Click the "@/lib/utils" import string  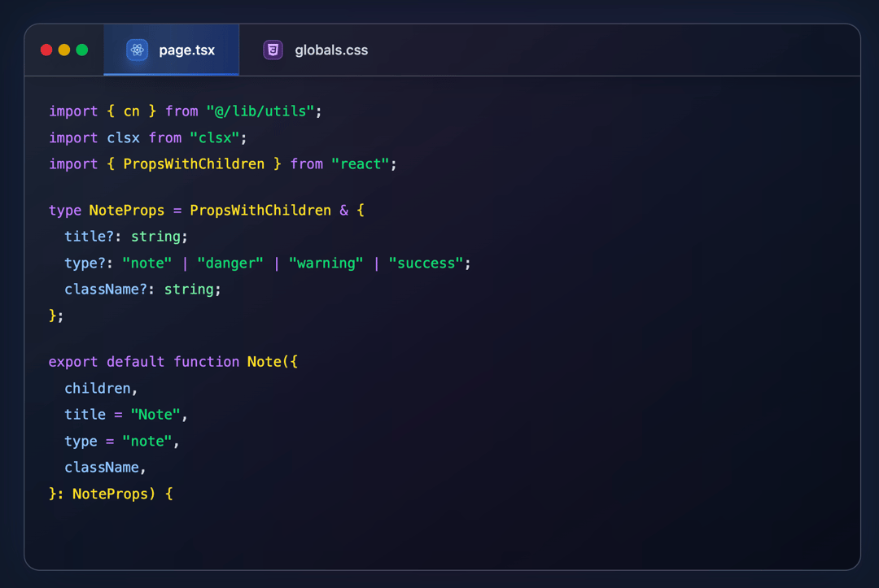click(260, 111)
